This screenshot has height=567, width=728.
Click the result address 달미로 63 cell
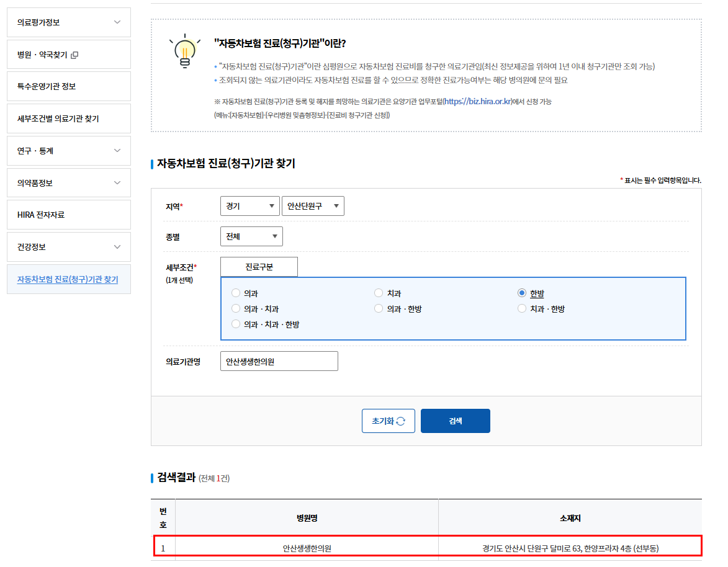(570, 548)
